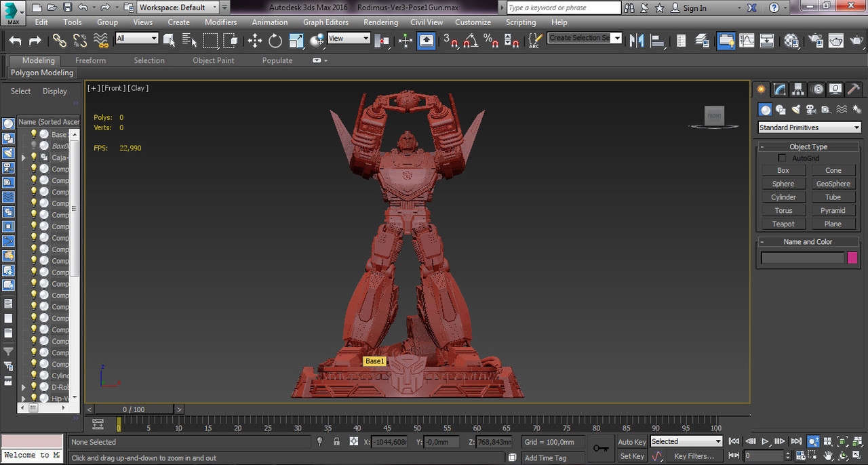Open Render Setup teapot icon
868x465 pixels.
pyautogui.click(x=816, y=41)
